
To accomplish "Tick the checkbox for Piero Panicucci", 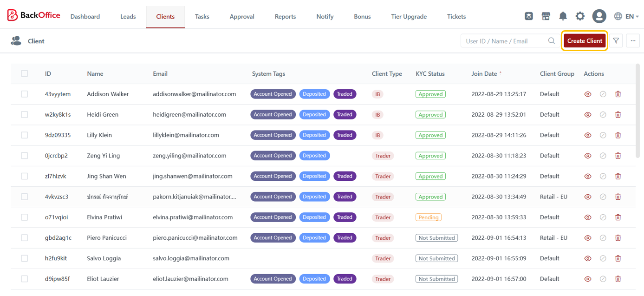I will coord(25,238).
